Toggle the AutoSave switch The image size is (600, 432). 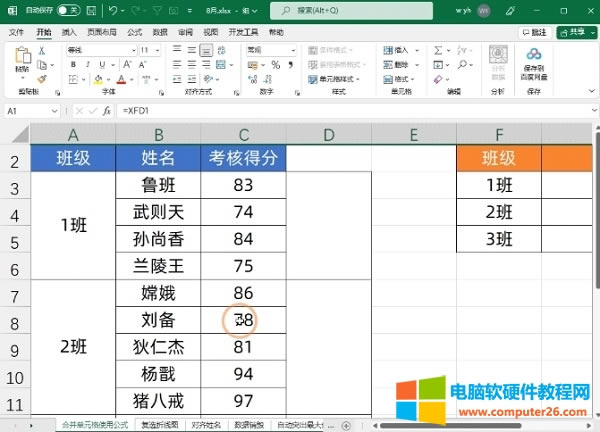click(x=68, y=10)
